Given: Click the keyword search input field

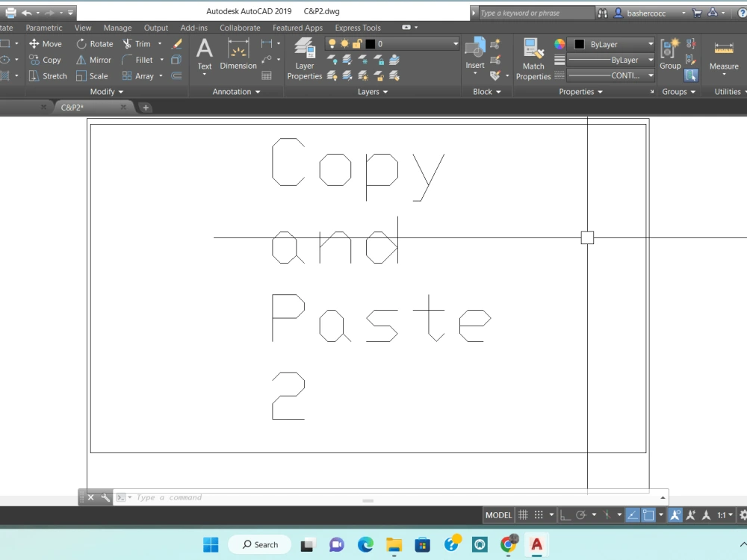Looking at the screenshot, I should click(x=536, y=13).
